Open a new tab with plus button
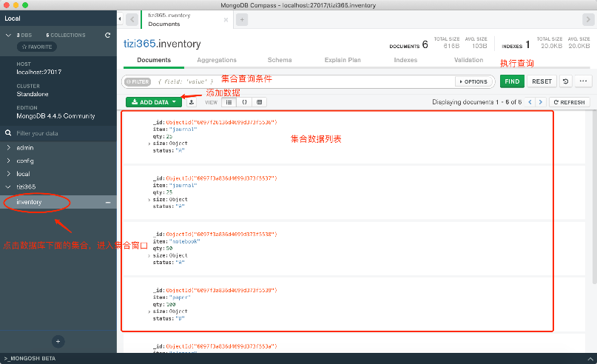The height and width of the screenshot is (364, 597). coord(242,19)
